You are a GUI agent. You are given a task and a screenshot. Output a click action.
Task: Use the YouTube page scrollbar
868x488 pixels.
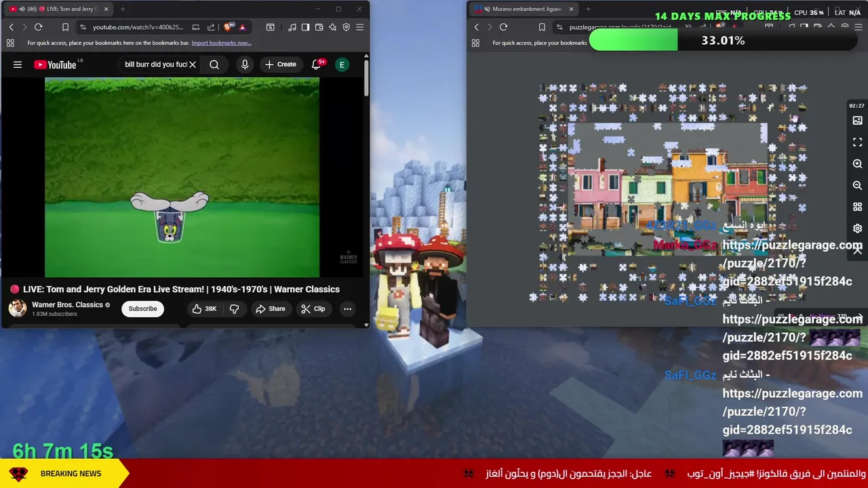click(x=366, y=78)
